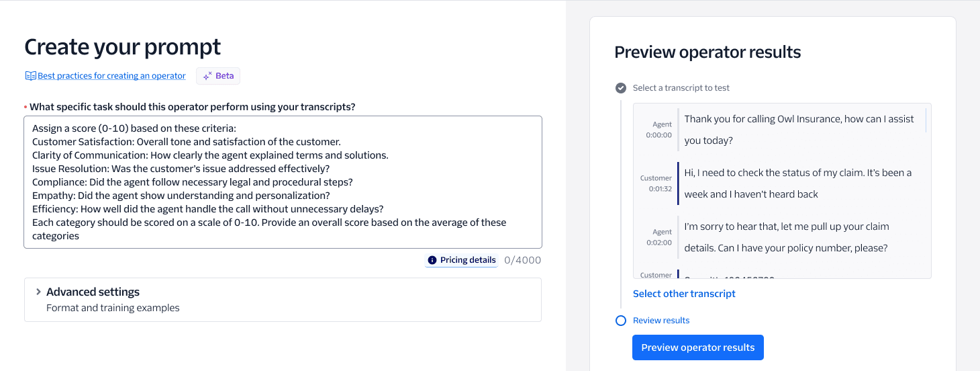Click the Review results step label
The height and width of the screenshot is (371, 980).
click(x=661, y=321)
